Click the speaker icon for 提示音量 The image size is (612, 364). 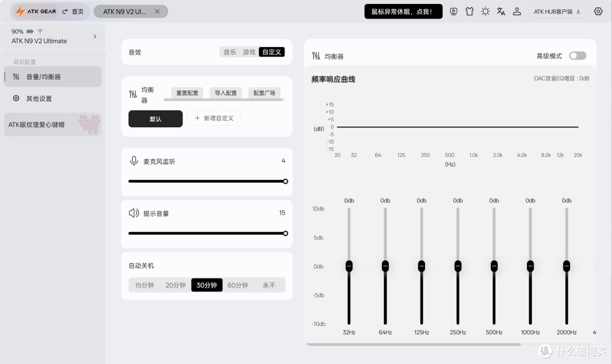(x=134, y=213)
